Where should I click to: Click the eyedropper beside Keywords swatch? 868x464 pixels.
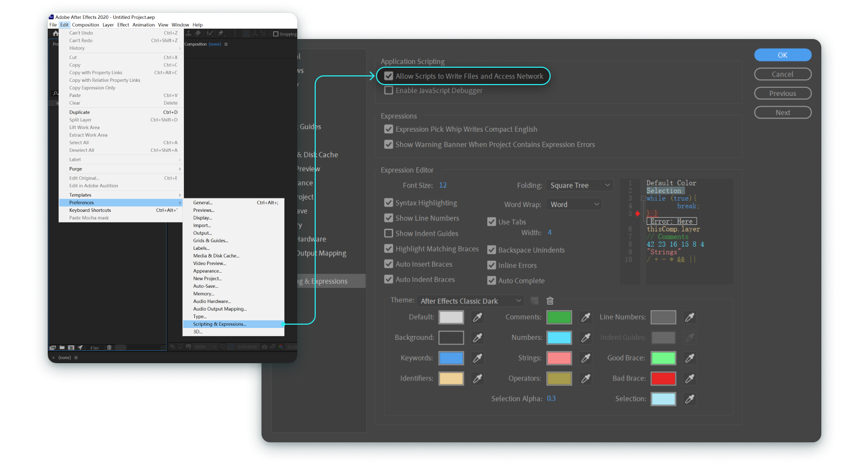pyautogui.click(x=477, y=358)
